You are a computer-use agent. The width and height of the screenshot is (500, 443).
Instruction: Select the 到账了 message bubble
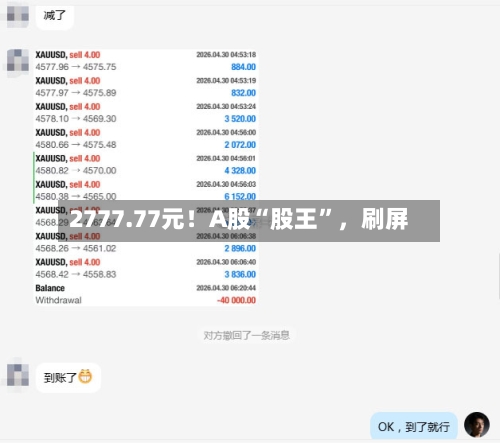pos(68,377)
